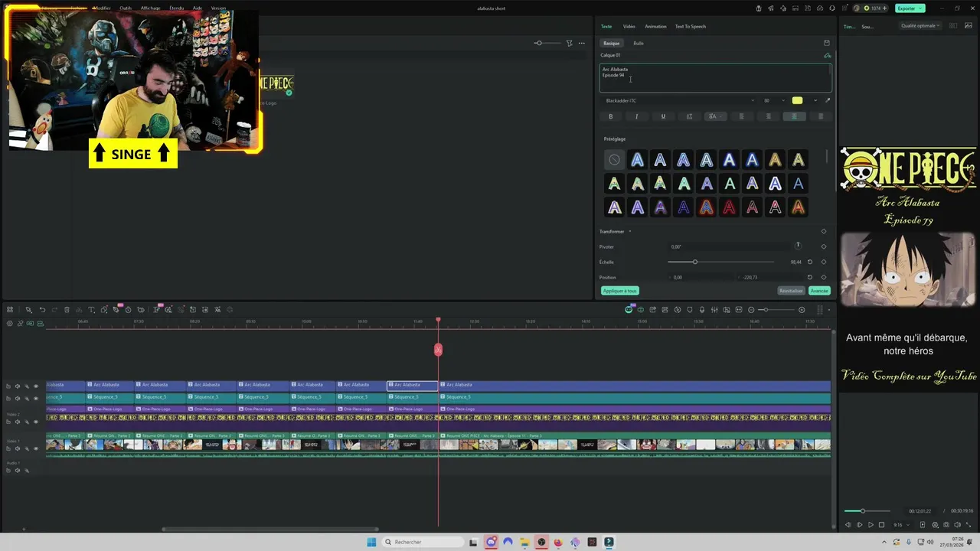Add keyframe for Échelle
The image size is (980, 551).
(x=824, y=262)
